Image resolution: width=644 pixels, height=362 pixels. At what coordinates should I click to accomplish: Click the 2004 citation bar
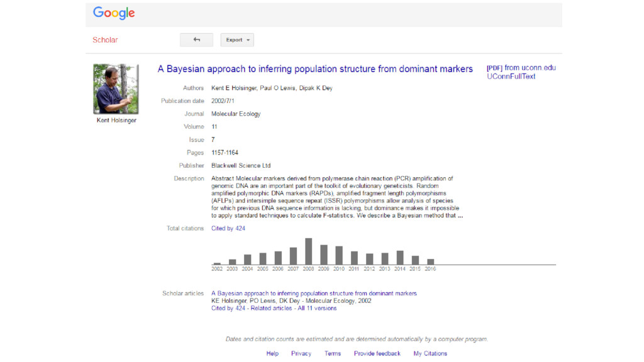[248, 260]
